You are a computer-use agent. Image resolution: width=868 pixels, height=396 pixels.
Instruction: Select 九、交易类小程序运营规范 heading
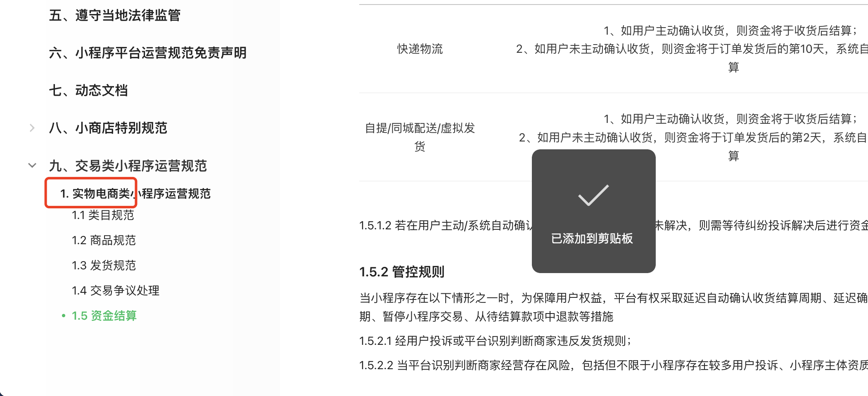[128, 166]
